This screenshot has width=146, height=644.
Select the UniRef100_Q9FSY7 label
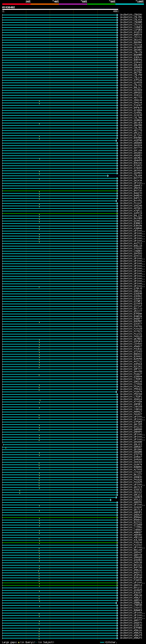coord(131,369)
